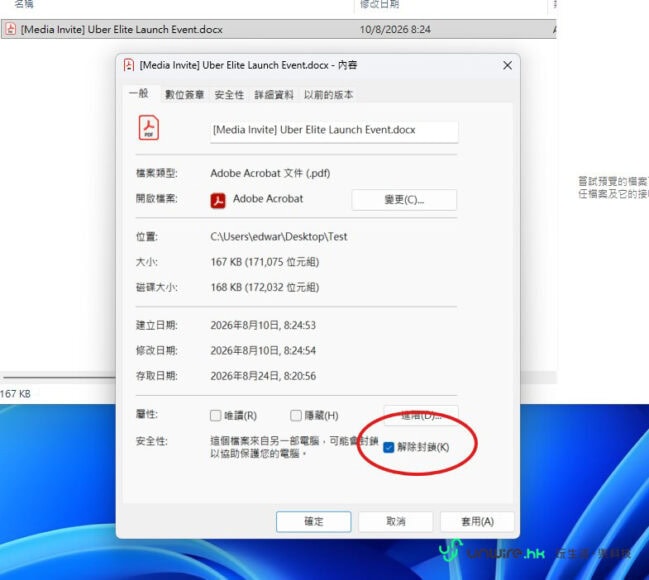Screen dimensions: 649x580
Task: Click the PDF file icon in the Explorer list
Action: coord(10,29)
